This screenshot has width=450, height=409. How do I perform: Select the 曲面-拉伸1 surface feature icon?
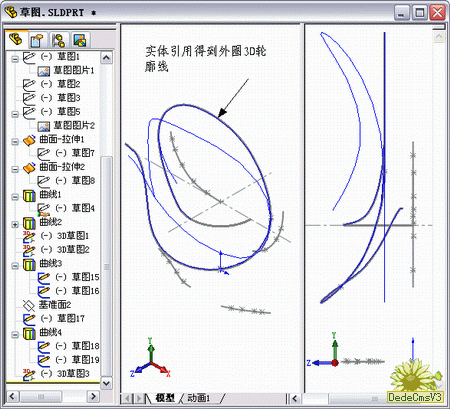pyautogui.click(x=29, y=140)
